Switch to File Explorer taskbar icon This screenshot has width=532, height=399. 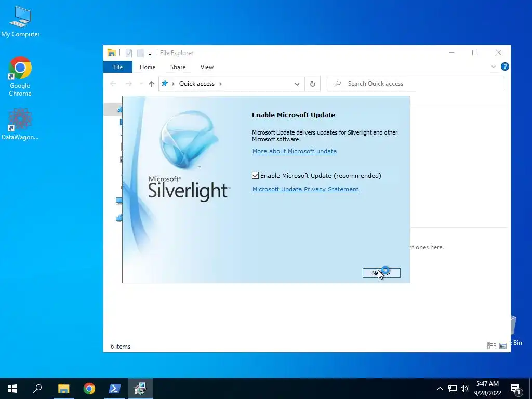coord(63,389)
